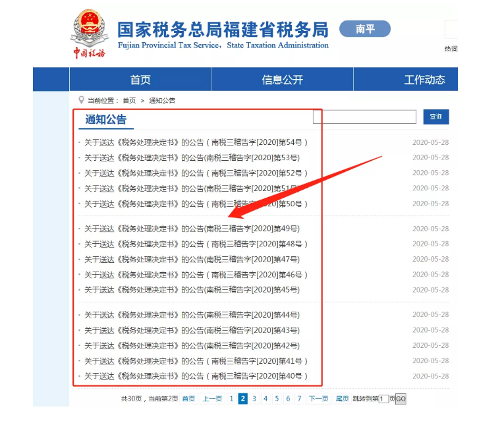This screenshot has width=504, height=425.
Task: Open the 首页 navigation tab
Action: tap(140, 80)
